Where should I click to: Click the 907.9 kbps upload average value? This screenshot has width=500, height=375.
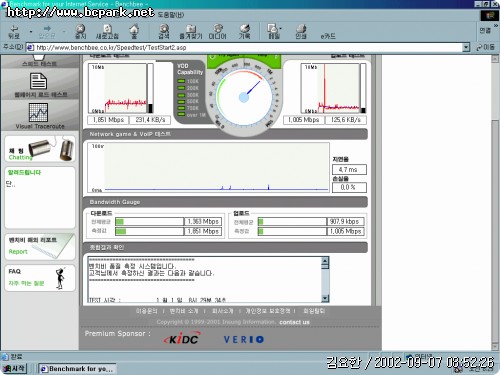pos(345,222)
